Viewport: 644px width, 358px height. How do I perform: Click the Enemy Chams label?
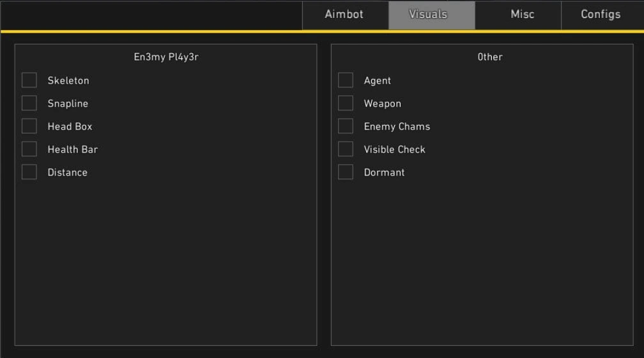coord(397,127)
